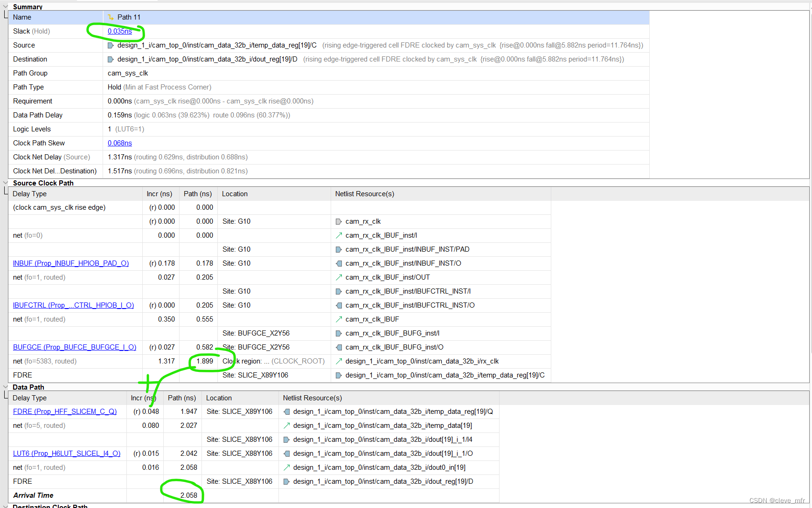Click pin icon beside dout_reg[19]/D in data path
Image resolution: width=812 pixels, height=508 pixels.
coord(287,481)
